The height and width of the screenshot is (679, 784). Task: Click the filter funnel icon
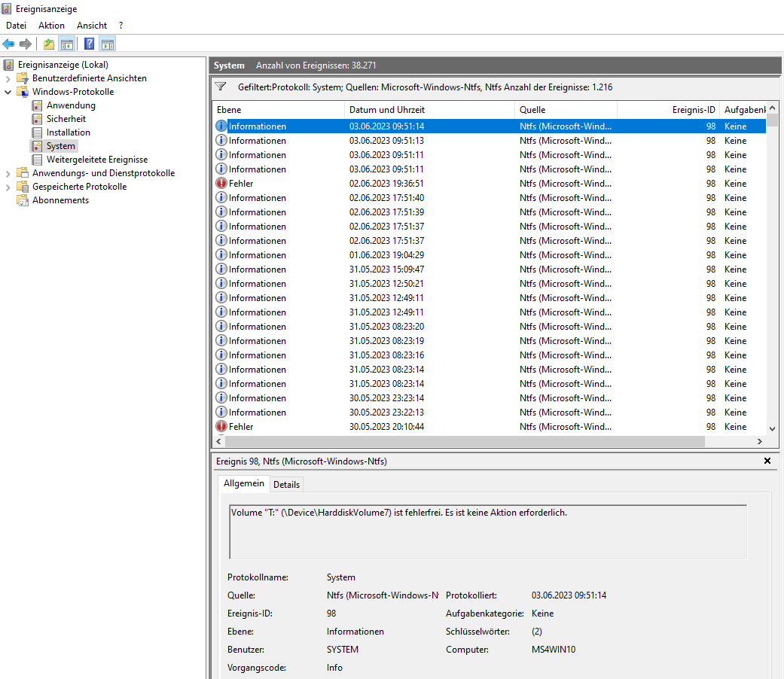tap(221, 87)
